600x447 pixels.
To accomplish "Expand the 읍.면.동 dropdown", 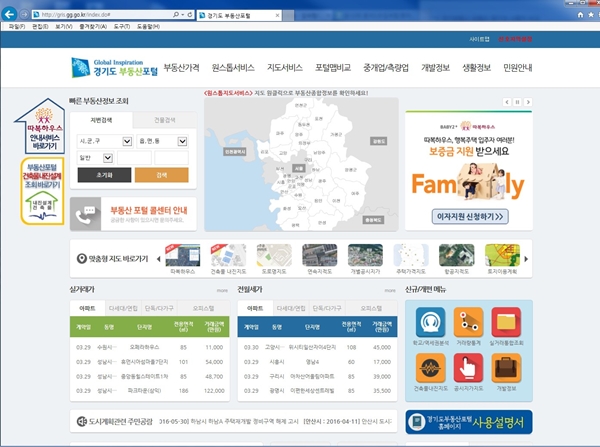I will (x=182, y=141).
